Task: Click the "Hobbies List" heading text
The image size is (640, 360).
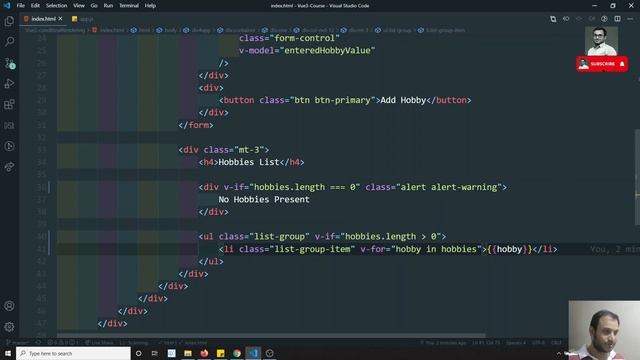Action: (x=249, y=162)
